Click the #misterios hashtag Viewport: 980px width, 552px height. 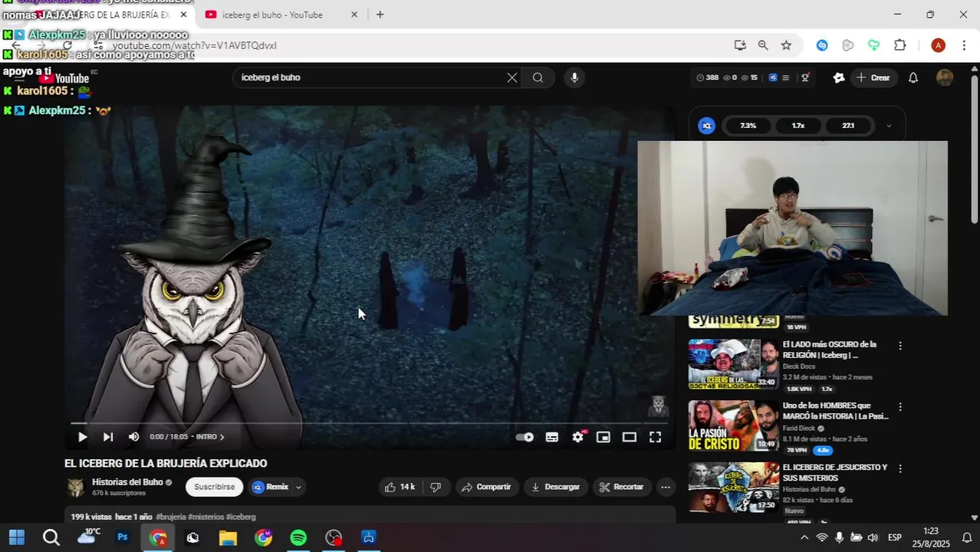click(206, 517)
